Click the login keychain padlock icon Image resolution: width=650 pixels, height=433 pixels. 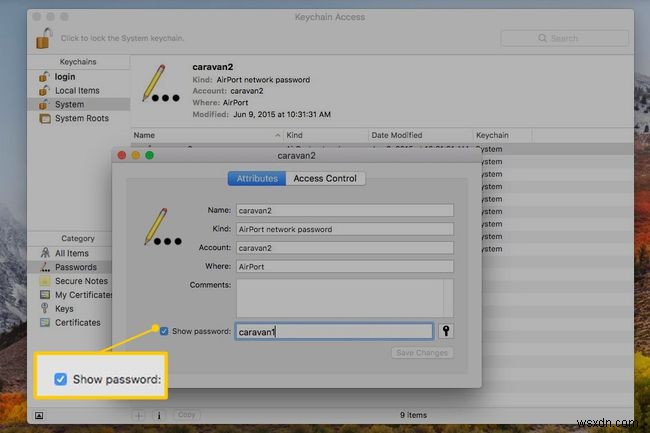44,77
